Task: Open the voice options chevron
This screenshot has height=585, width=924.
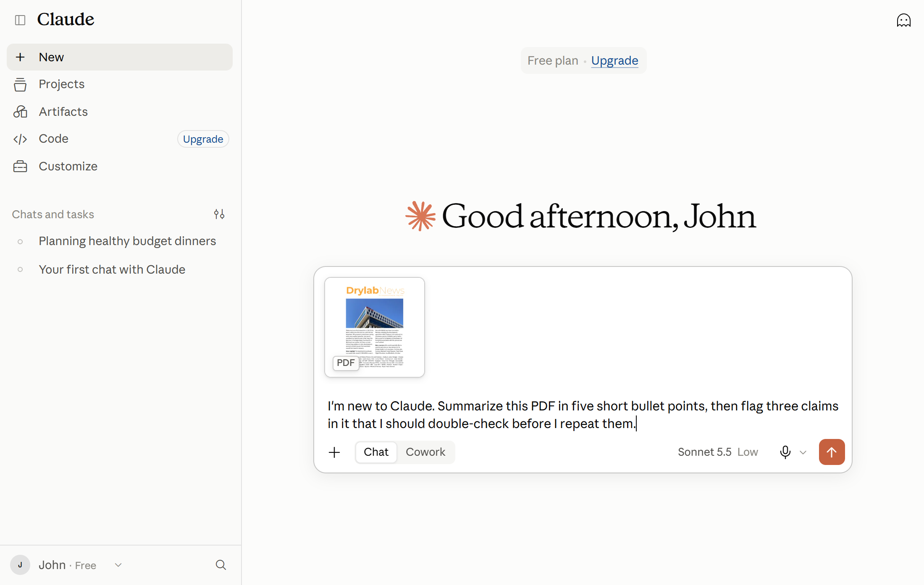Action: 803,452
